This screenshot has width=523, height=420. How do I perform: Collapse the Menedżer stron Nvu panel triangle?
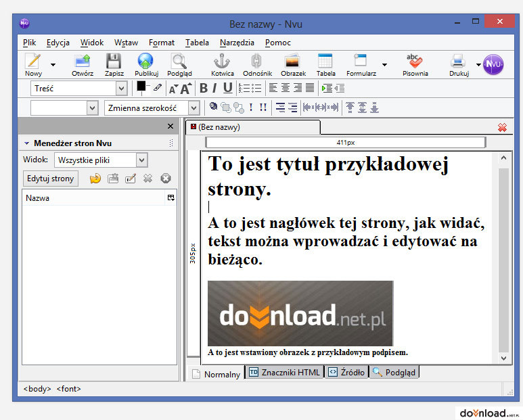tap(26, 143)
